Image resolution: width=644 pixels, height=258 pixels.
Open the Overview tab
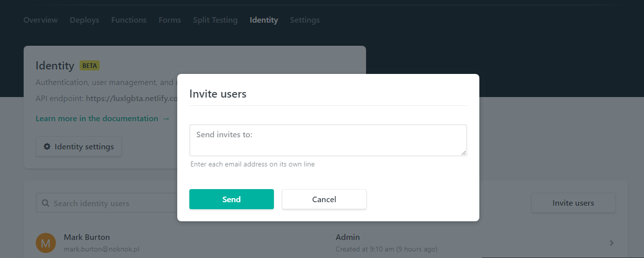(41, 20)
